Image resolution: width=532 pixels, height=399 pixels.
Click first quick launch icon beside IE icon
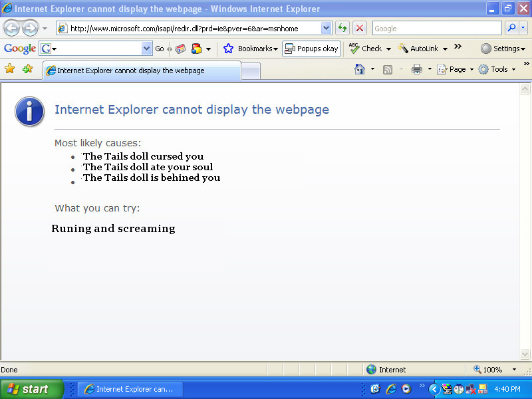coord(375,389)
